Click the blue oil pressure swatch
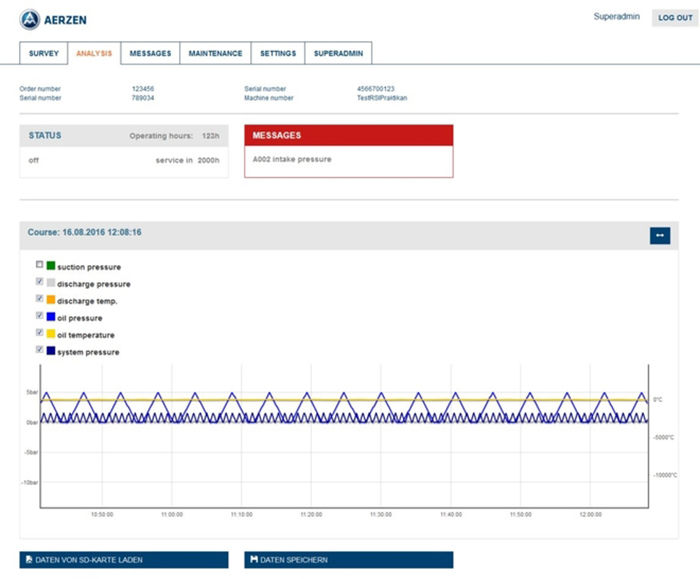 (x=51, y=317)
